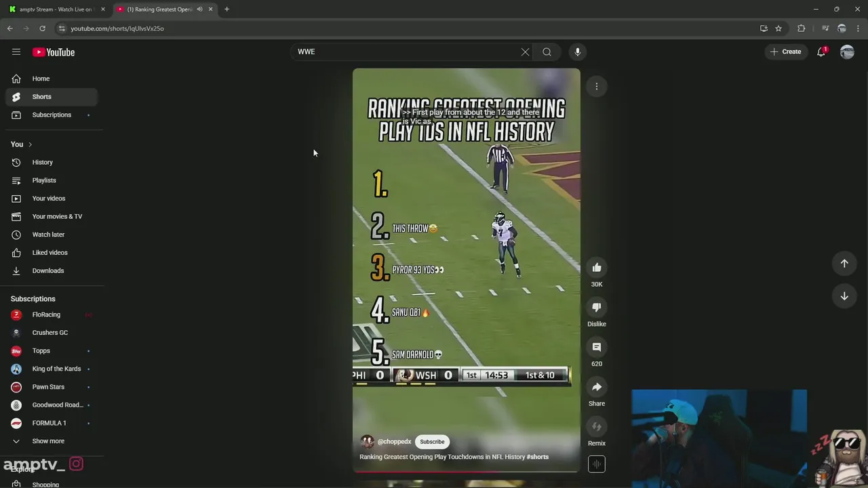Open Downloads page
Screen dimensions: 868x488
[x=52, y=270]
